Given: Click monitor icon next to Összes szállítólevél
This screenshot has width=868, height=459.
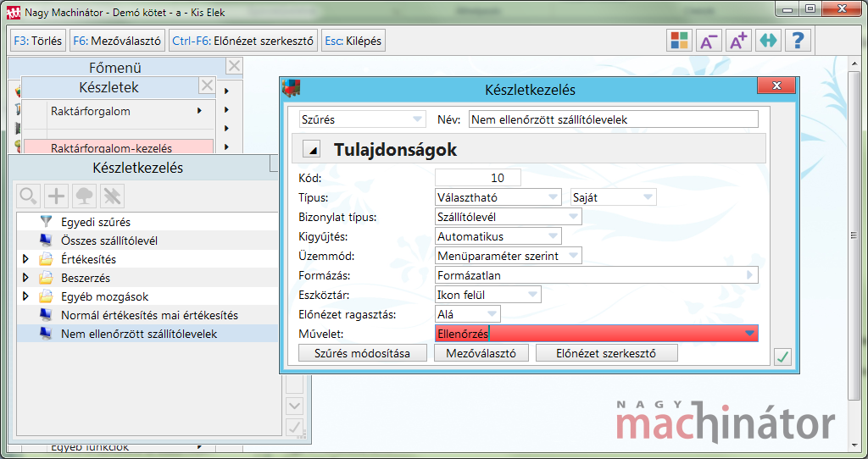Looking at the screenshot, I should [46, 241].
